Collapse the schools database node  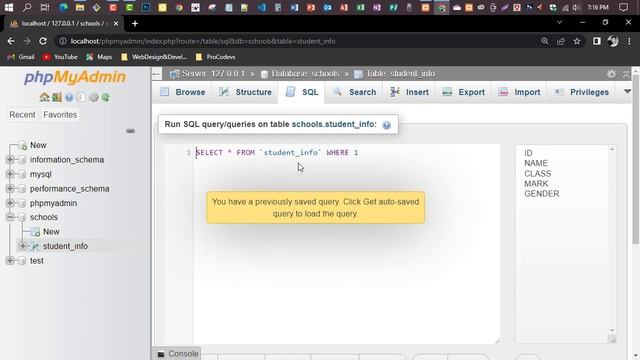(10, 217)
